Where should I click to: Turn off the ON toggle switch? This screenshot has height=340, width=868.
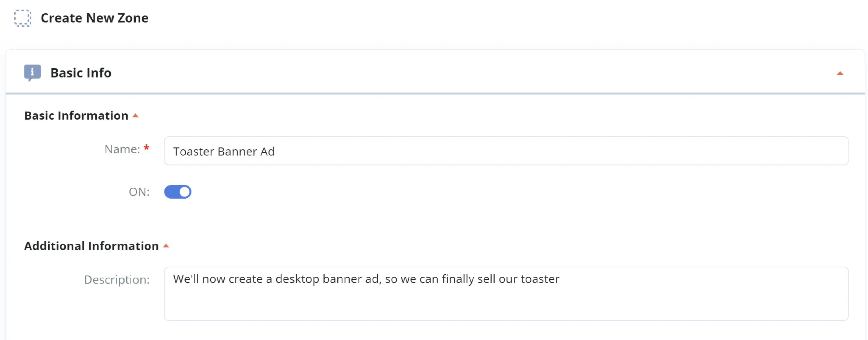(x=178, y=192)
